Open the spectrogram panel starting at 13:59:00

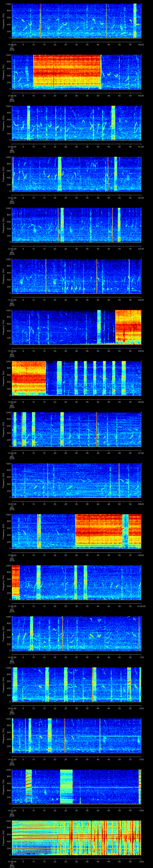click(x=76, y=583)
